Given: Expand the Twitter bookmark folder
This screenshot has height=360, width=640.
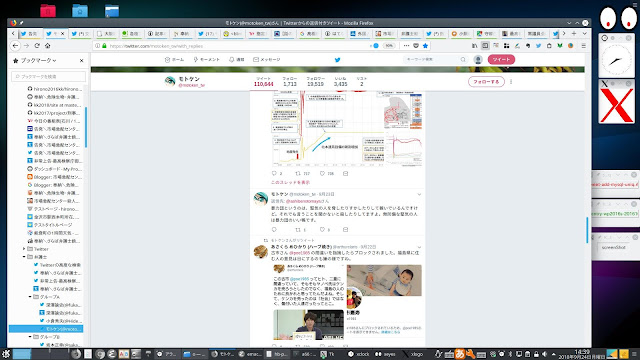Looking at the screenshot, I should point(24,249).
